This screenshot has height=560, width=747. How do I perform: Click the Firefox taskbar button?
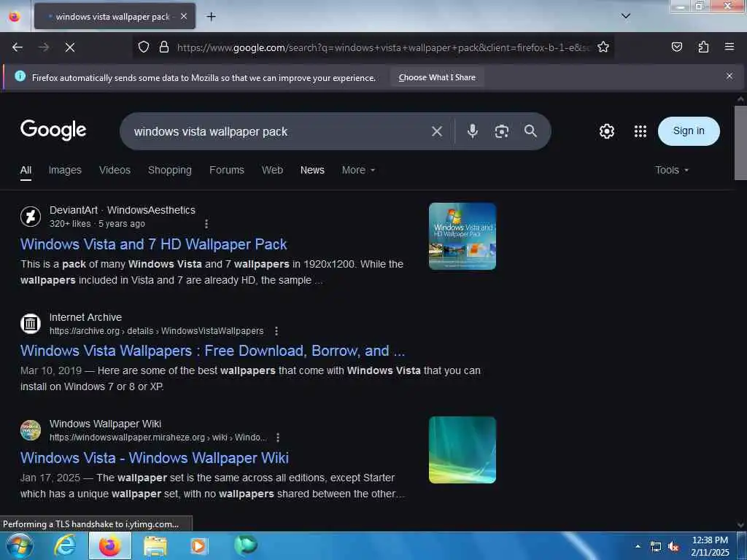coord(109,545)
